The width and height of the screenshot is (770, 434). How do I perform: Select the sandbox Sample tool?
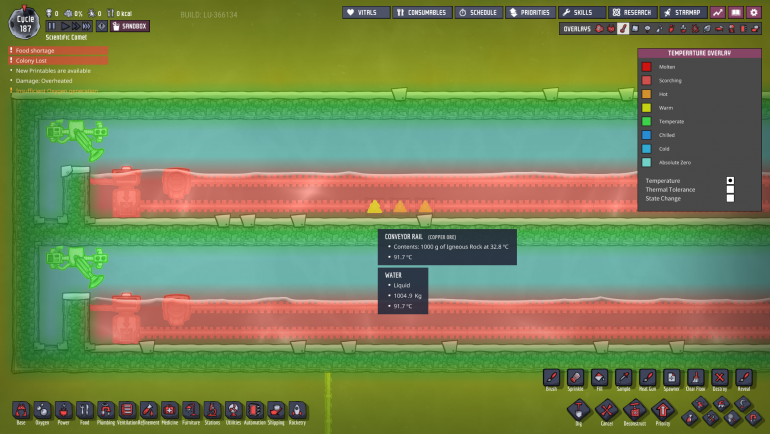coord(624,378)
